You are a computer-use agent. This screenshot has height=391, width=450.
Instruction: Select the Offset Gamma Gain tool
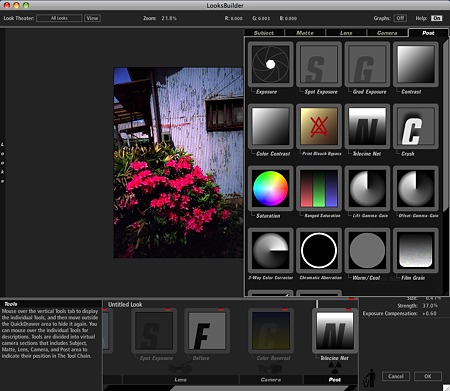tap(416, 188)
